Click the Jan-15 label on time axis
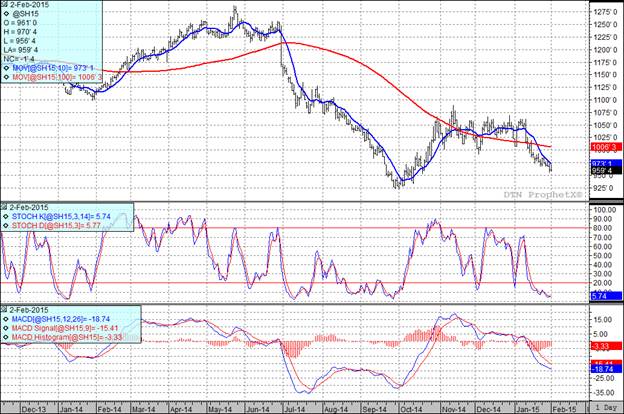 (x=528, y=409)
